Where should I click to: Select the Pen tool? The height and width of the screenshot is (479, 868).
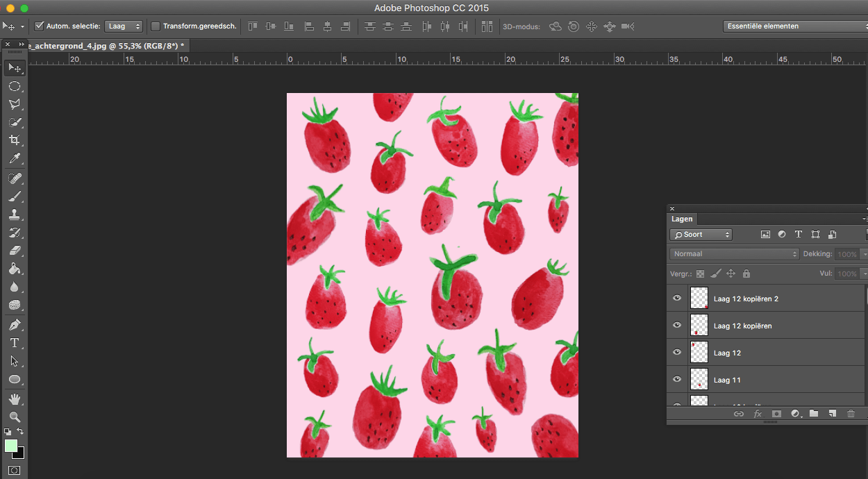pyautogui.click(x=14, y=325)
